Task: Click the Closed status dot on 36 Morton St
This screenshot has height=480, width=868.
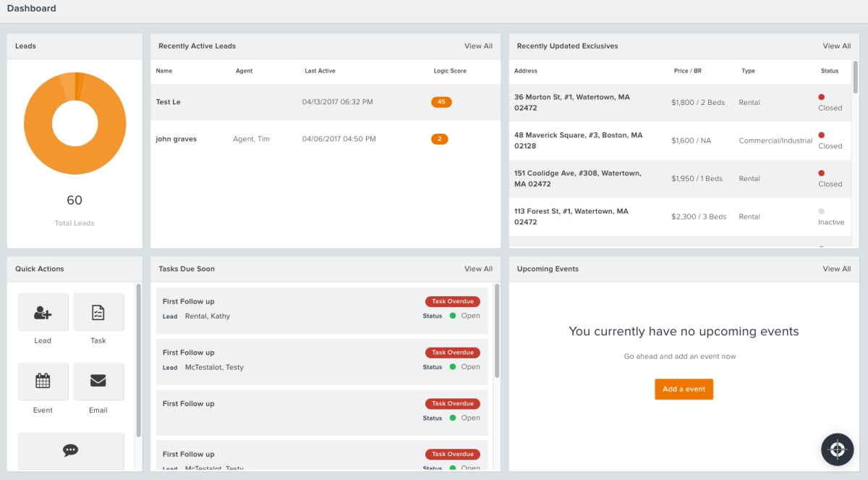Action: tap(821, 97)
